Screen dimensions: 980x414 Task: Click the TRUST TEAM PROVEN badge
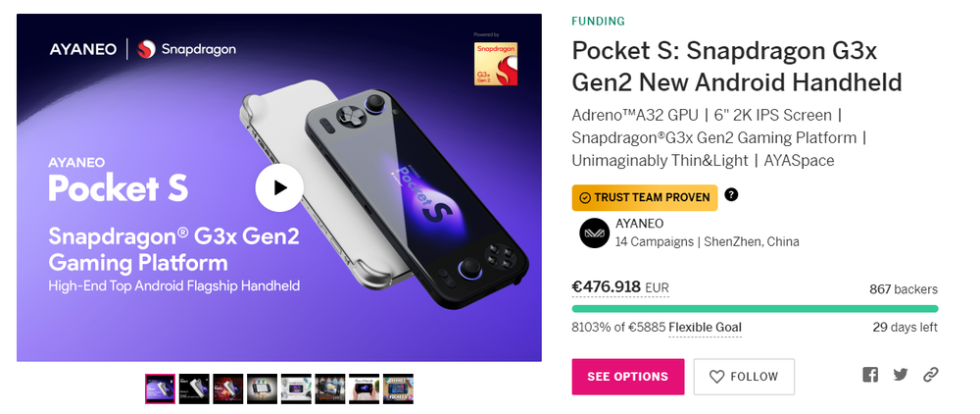coord(645,198)
